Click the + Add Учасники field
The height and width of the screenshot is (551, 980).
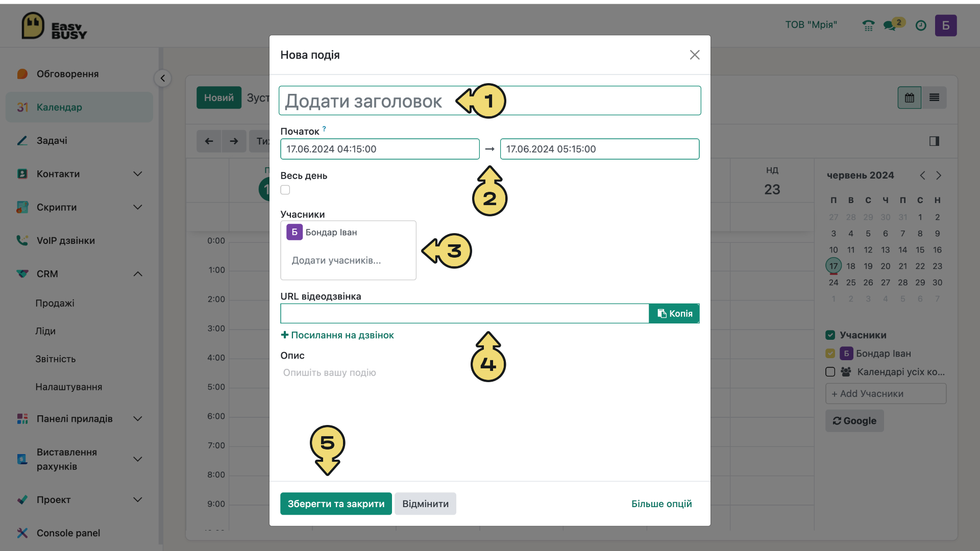click(x=886, y=394)
